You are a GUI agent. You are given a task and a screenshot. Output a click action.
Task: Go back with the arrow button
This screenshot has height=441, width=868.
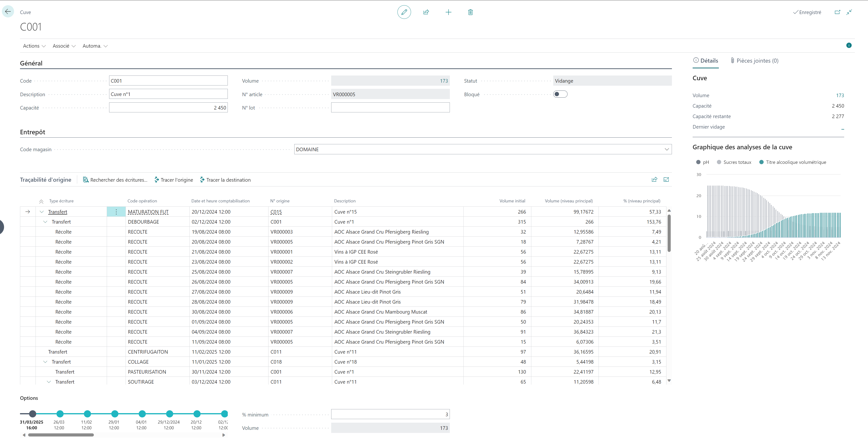coord(8,12)
